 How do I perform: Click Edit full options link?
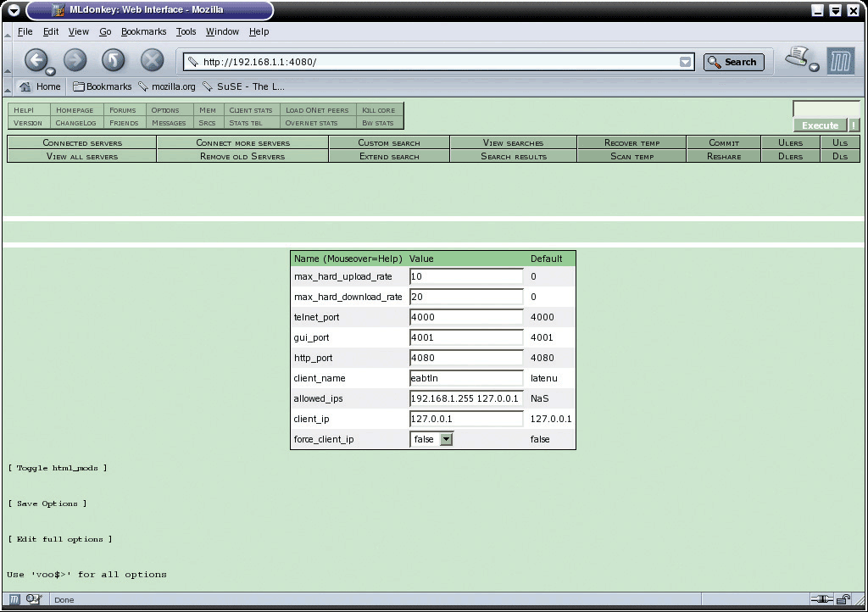click(60, 539)
